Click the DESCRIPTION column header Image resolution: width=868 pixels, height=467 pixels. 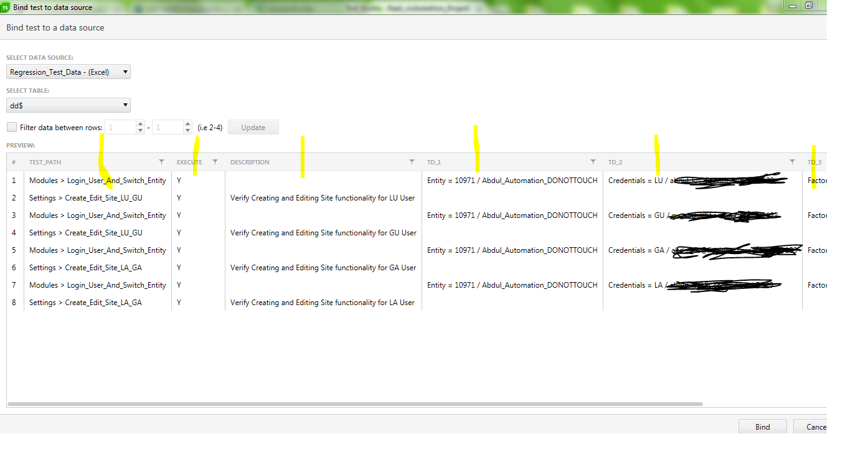pyautogui.click(x=250, y=163)
